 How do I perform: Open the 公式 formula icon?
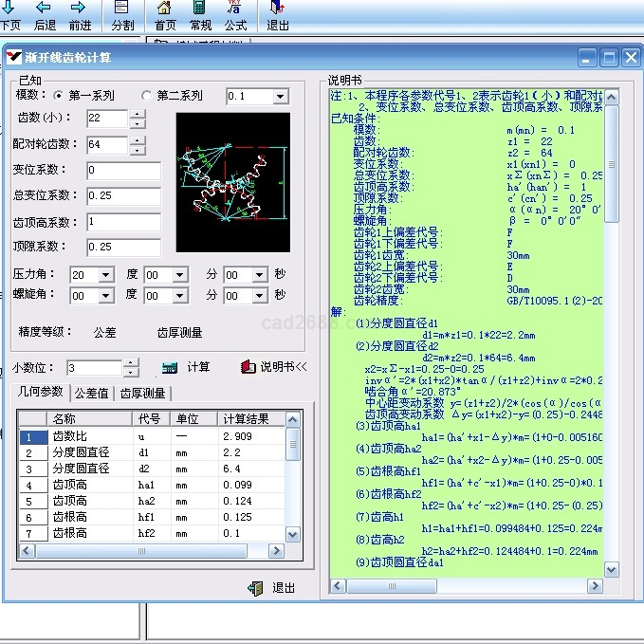235,9
